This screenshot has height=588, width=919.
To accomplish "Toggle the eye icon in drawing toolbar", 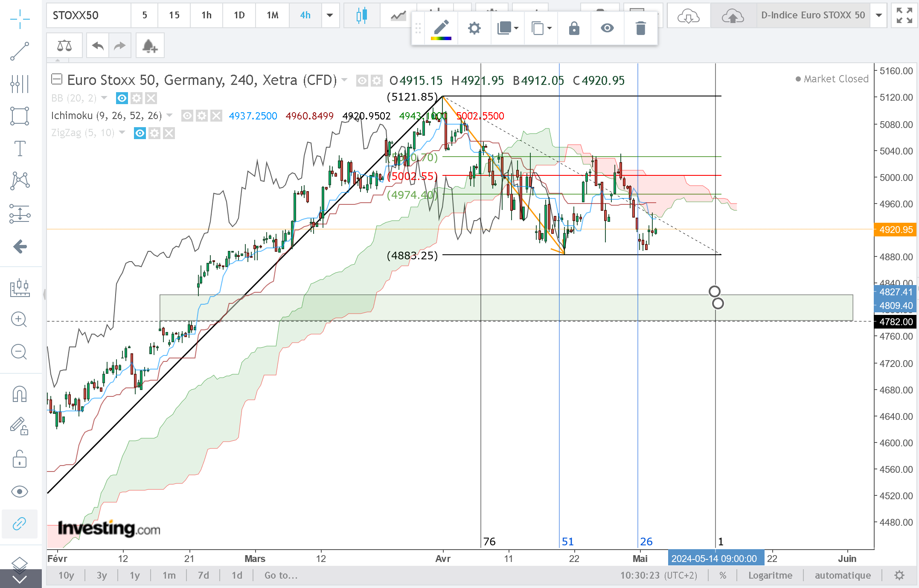I will [607, 29].
